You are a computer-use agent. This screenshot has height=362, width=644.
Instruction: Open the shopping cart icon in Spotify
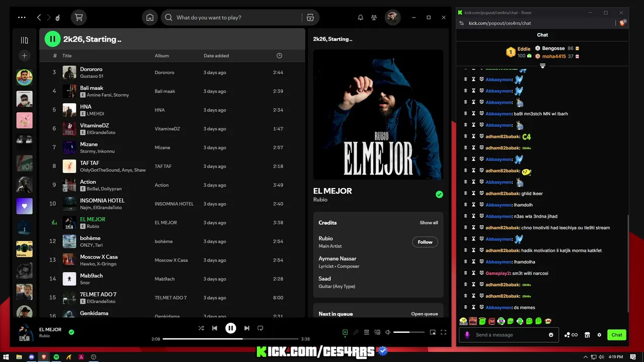[x=78, y=17]
